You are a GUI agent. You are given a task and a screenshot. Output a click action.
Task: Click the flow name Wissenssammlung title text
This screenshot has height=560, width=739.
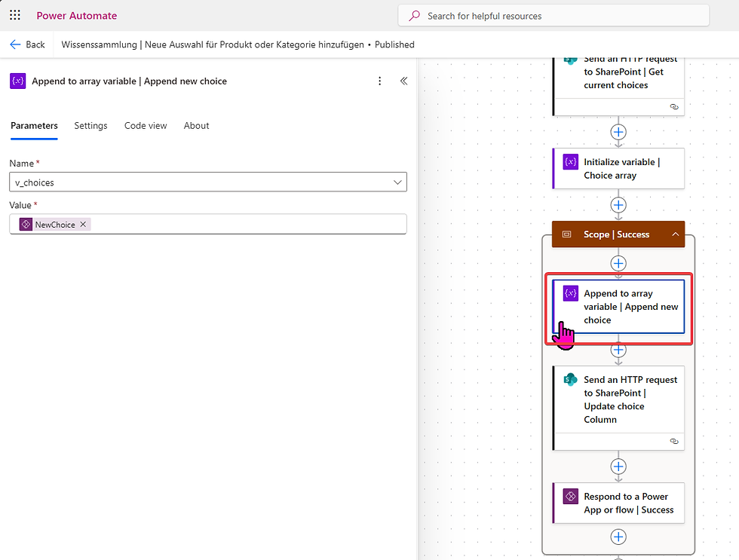(x=213, y=44)
